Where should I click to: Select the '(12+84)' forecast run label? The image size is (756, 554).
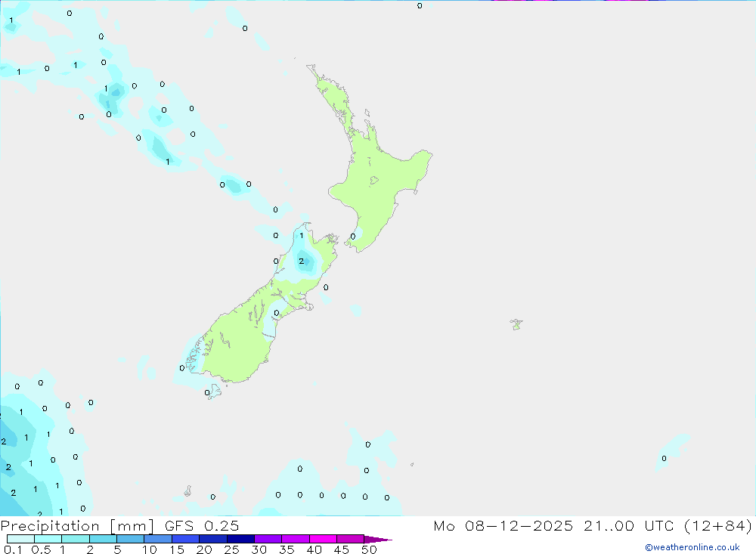pos(718,525)
